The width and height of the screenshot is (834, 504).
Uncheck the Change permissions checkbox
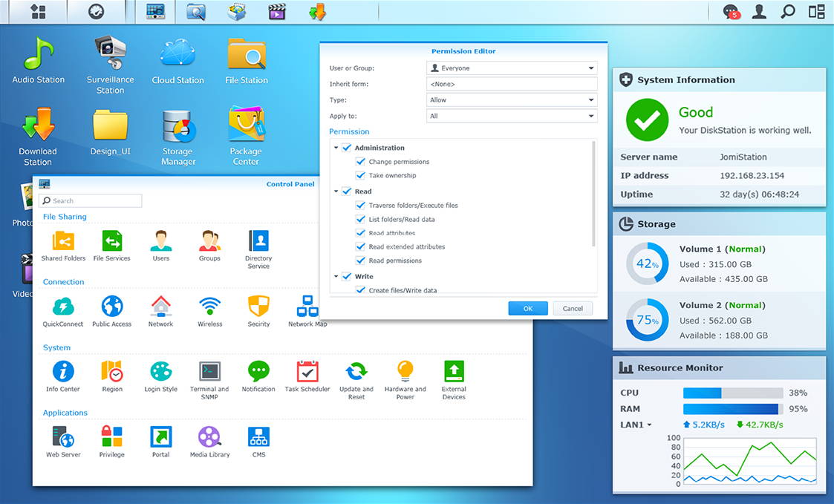point(361,162)
